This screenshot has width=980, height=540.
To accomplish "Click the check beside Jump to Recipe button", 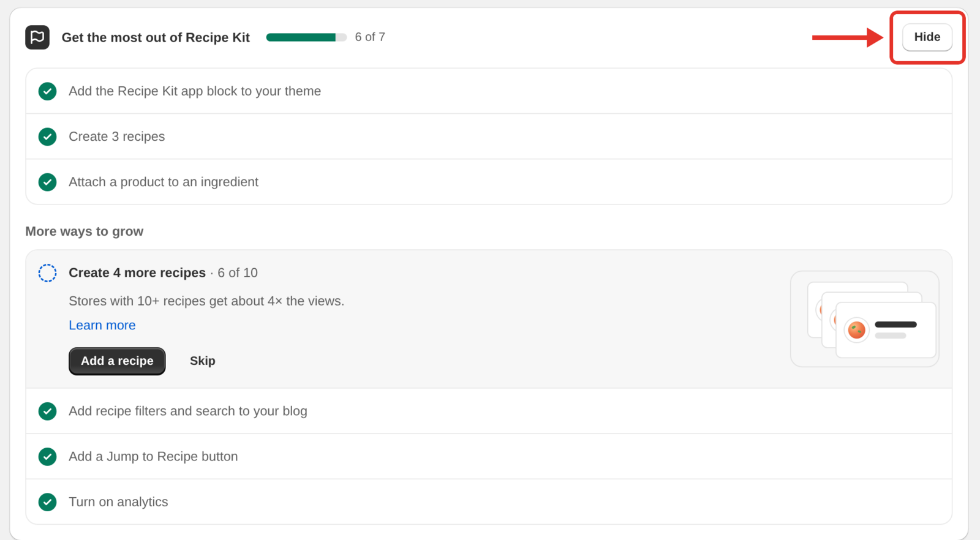I will pyautogui.click(x=47, y=456).
